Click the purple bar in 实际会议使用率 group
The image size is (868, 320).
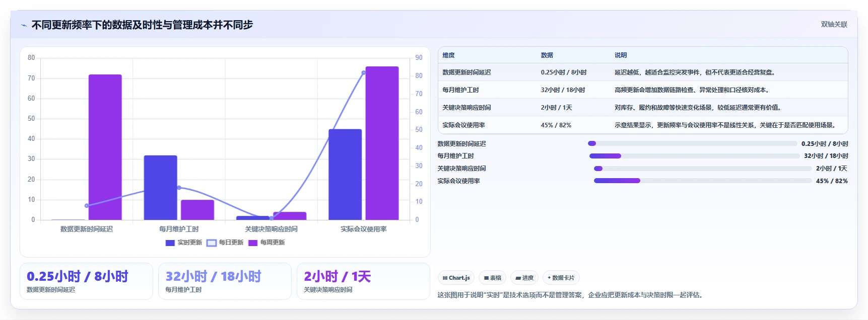coord(382,143)
